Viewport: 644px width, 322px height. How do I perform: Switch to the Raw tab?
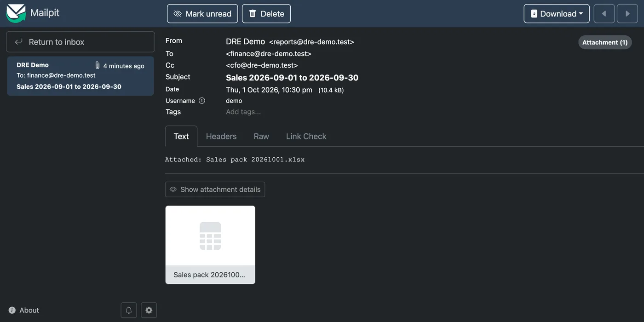click(261, 136)
